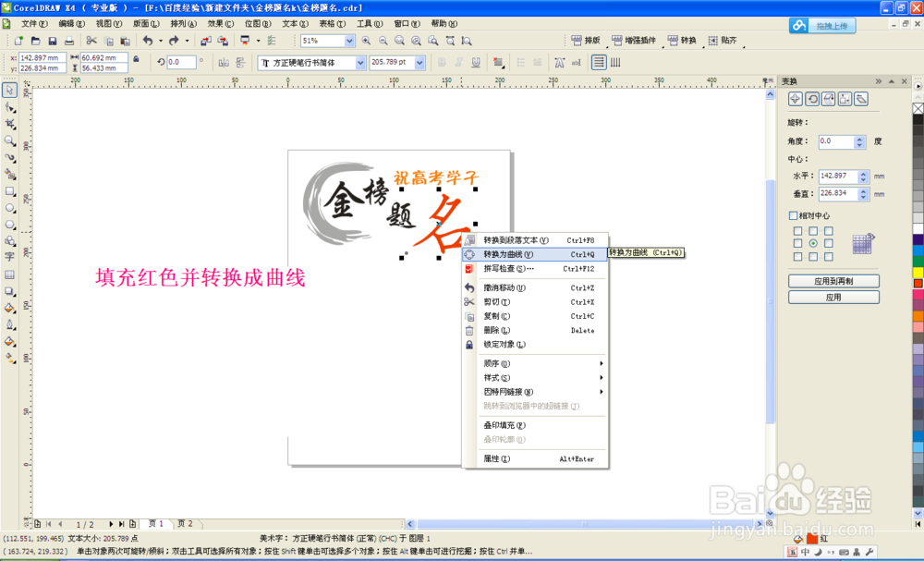
Task: Click the Undo arrow icon
Action: 147,41
